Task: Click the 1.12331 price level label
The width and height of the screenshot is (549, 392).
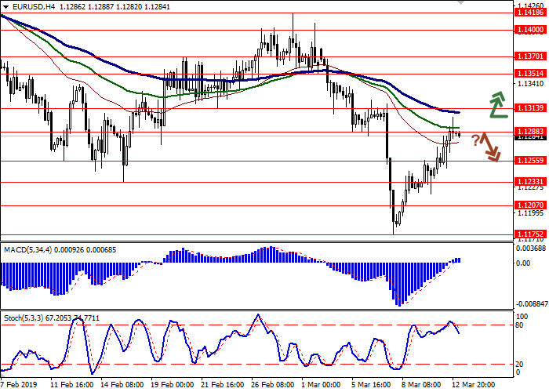Action: pyautogui.click(x=530, y=181)
